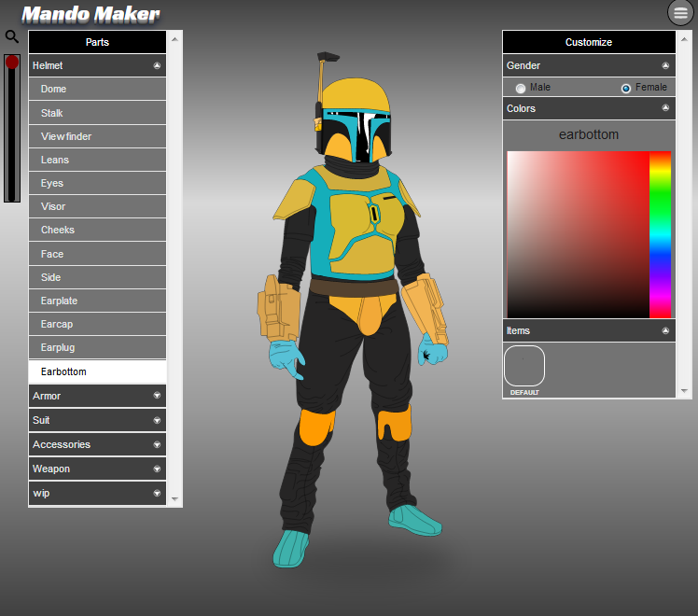Screen dimensions: 698x616
Task: Select the Side part
Action: (97, 277)
